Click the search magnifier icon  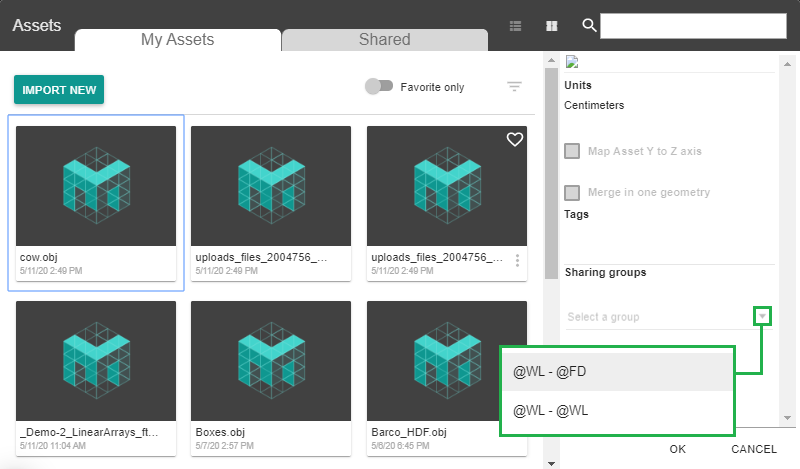coord(589,26)
